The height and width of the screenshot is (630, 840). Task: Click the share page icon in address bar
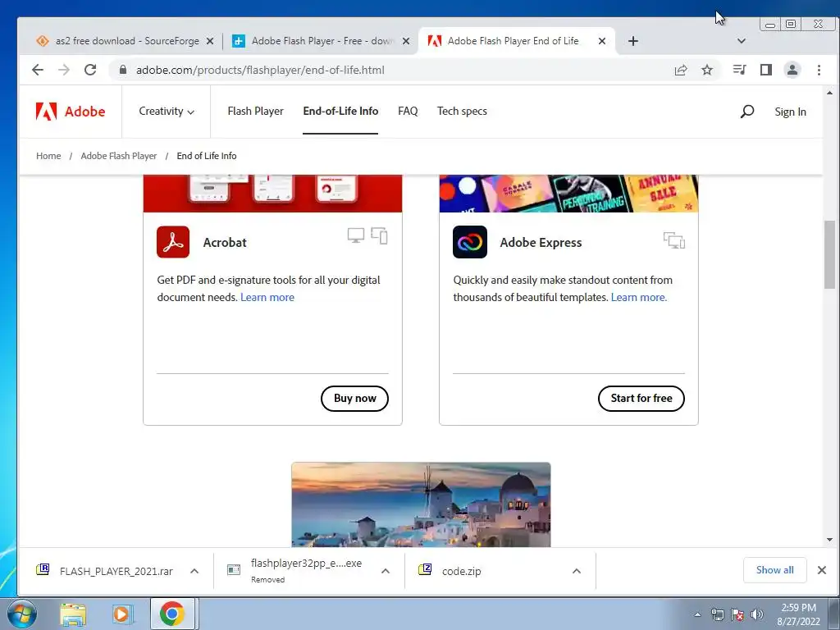(x=681, y=70)
